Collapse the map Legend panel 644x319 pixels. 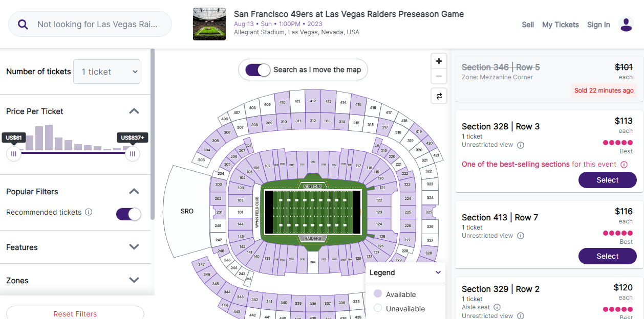coord(438,272)
